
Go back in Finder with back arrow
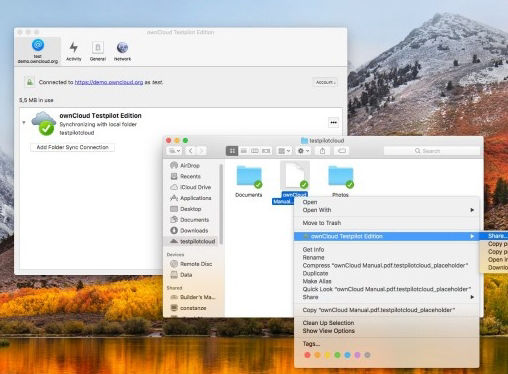click(190, 151)
